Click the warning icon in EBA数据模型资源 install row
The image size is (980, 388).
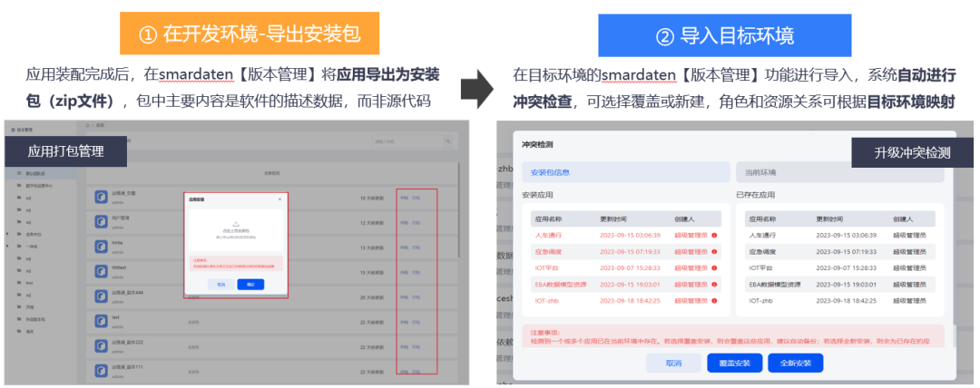click(714, 285)
